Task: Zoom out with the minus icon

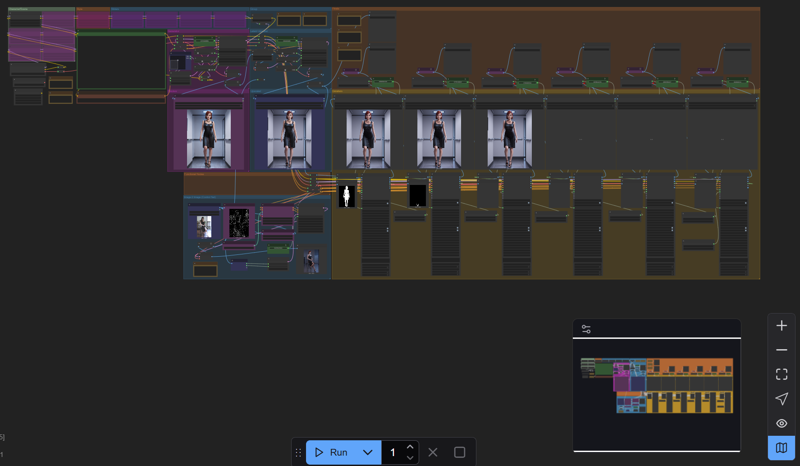Action: 781,350
